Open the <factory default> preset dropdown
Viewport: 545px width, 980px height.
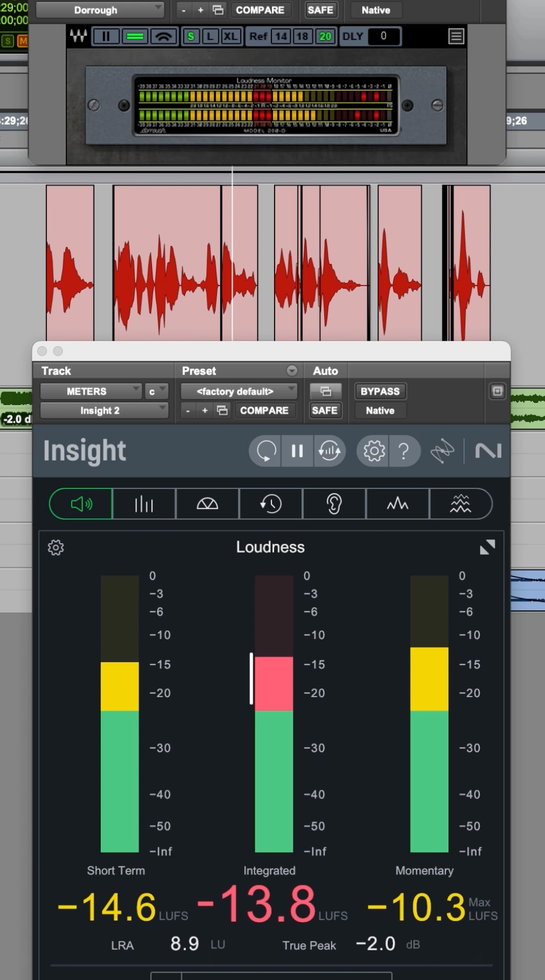click(x=239, y=391)
